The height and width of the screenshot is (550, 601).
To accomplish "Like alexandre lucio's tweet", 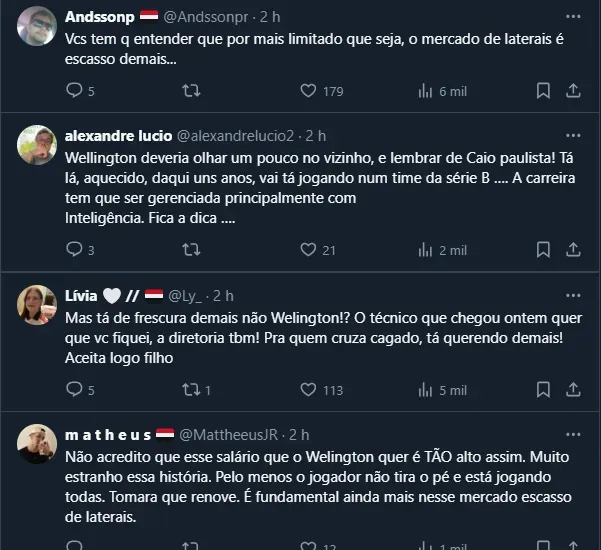I will click(x=308, y=250).
